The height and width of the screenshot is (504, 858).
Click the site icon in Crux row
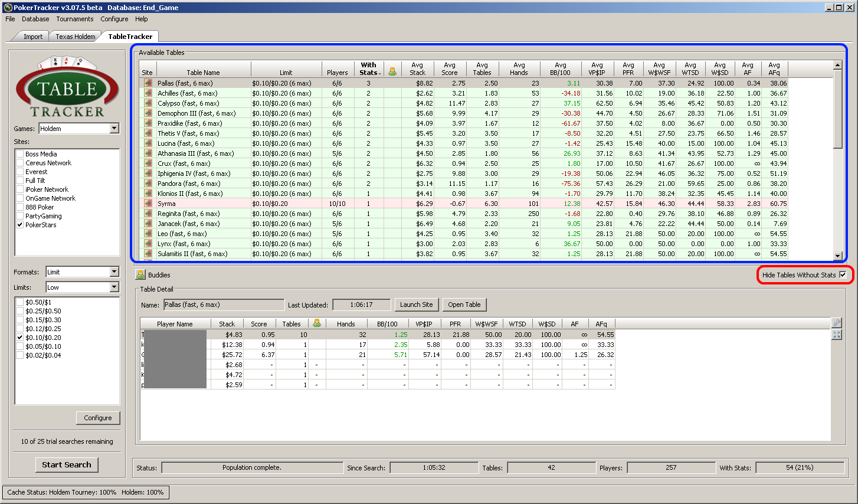pyautogui.click(x=148, y=163)
